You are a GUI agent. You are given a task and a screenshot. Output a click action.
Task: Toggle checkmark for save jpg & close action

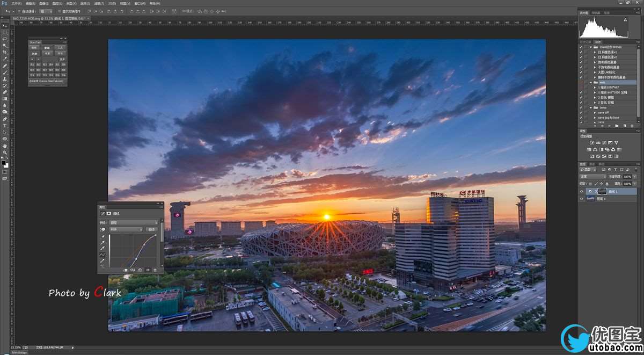point(581,118)
